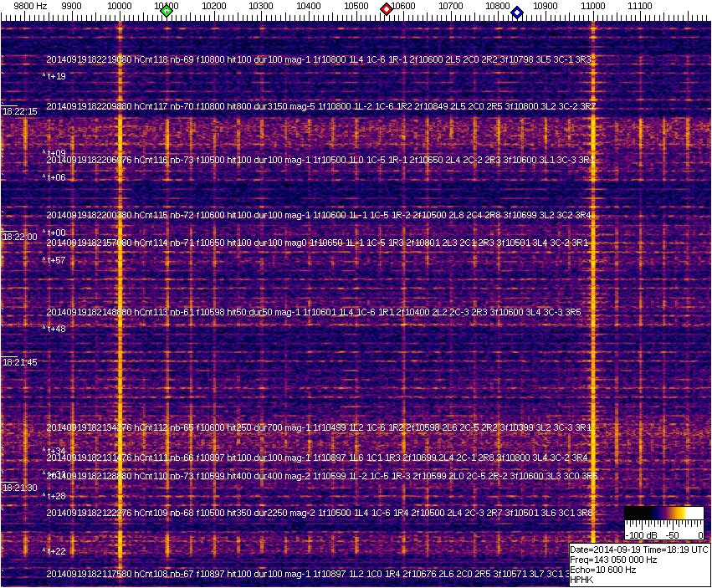The height and width of the screenshot is (588, 712).
Task: Click the 18:22:15 time marker
Action: point(20,111)
